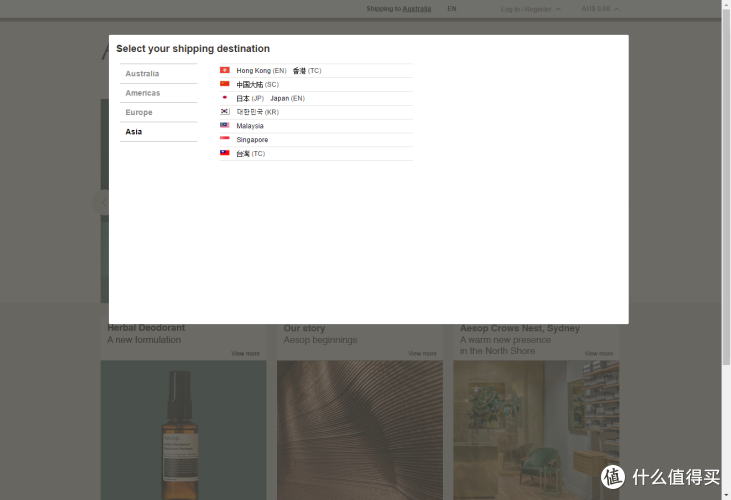This screenshot has width=731, height=500.
Task: Click the Singapore flag icon
Action: 225,140
